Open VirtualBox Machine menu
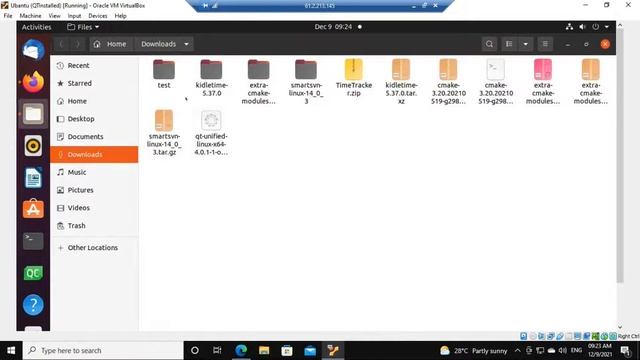640x360 pixels. tap(30, 16)
